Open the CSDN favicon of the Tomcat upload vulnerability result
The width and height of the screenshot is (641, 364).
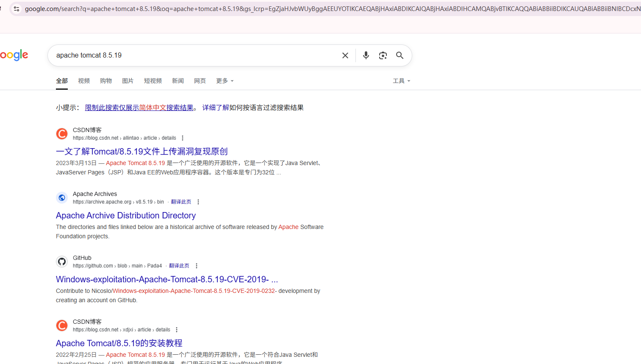(62, 134)
